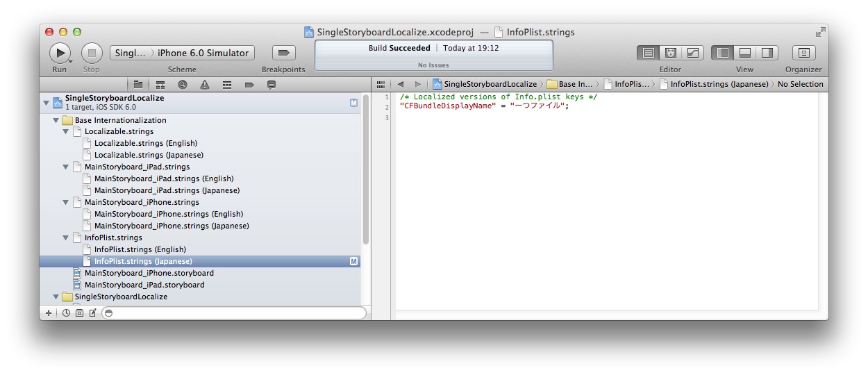Switch to the Standard editor

(649, 53)
